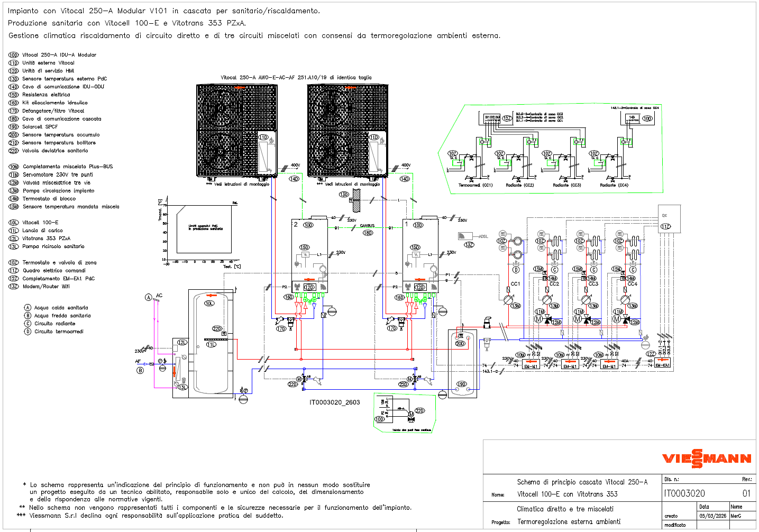This screenshot has width=759, height=532.
Task: Select legend entry "Acqua calda sanitaria"
Action: pos(61,308)
